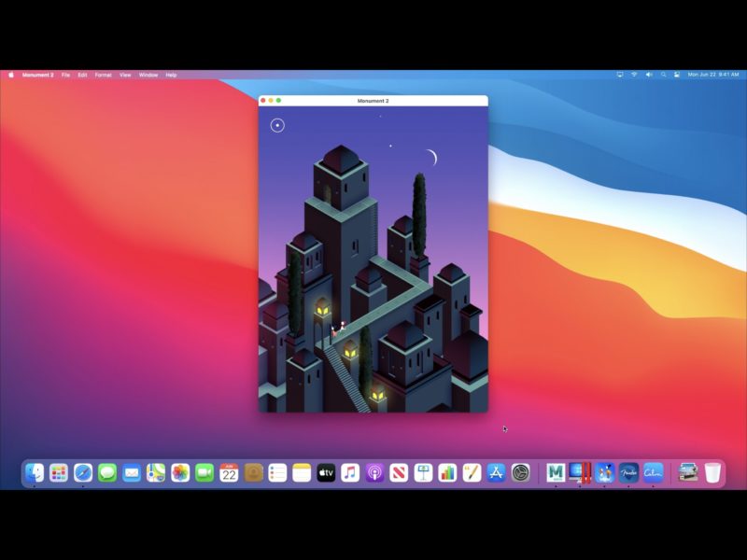Open the Help menu
747x560 pixels.
(171, 75)
